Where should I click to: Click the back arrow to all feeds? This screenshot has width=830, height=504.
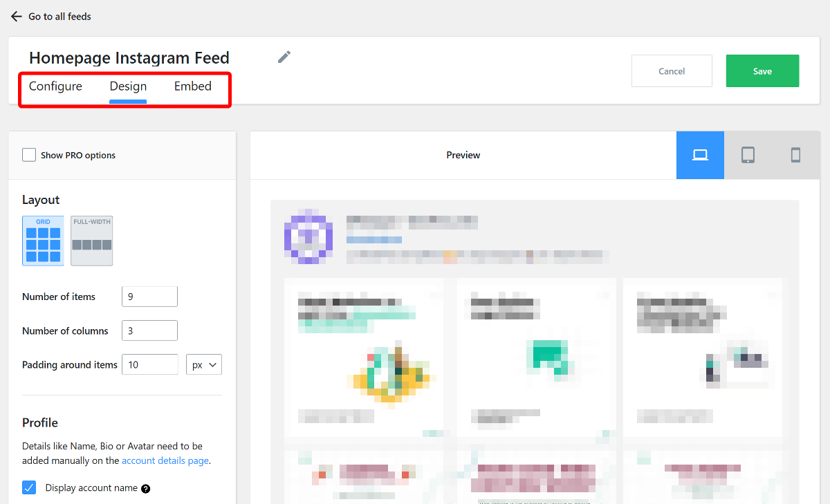click(x=17, y=17)
